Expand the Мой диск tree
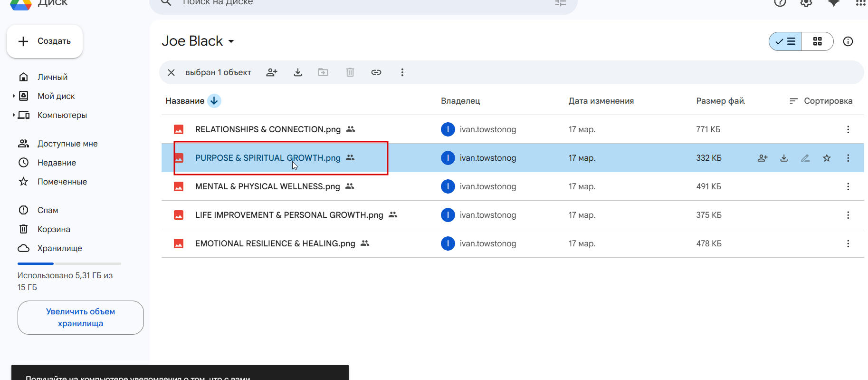Image resolution: width=868 pixels, height=380 pixels. [x=14, y=96]
